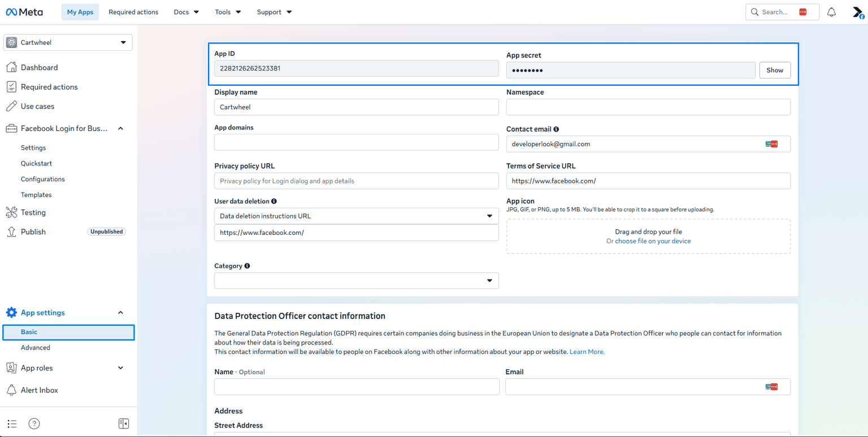Click autofill icon in DPO Email field
868x437 pixels.
pos(772,387)
